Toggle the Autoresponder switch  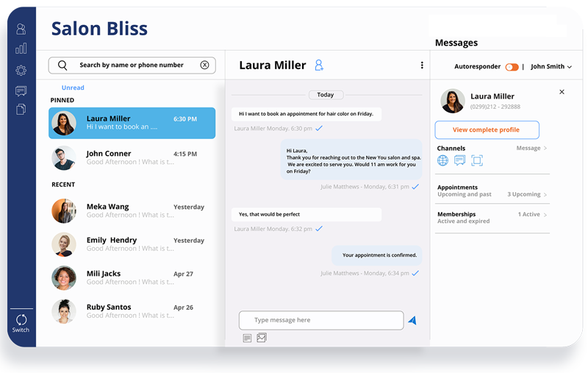point(512,67)
